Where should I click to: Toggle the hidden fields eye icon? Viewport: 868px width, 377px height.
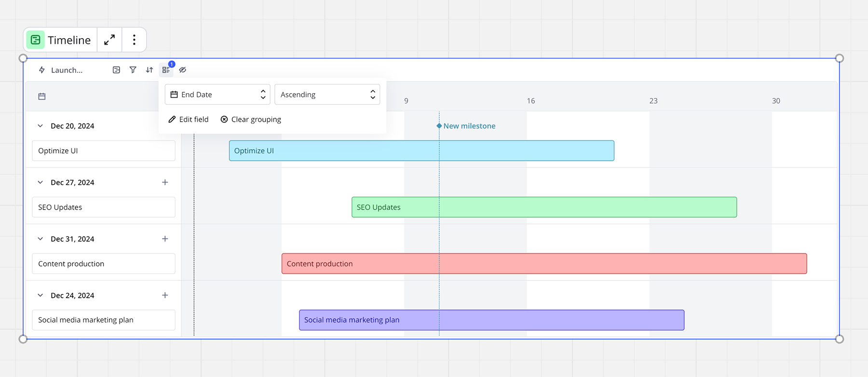[183, 70]
